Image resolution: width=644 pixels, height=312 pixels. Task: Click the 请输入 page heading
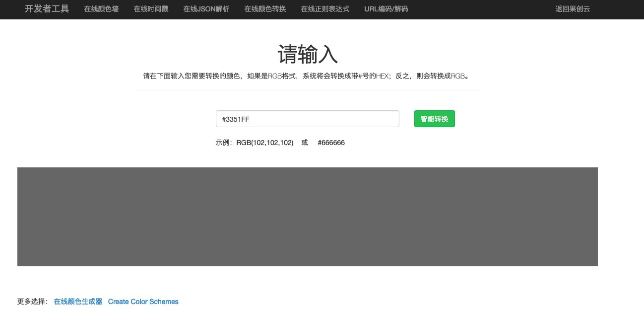(x=308, y=55)
